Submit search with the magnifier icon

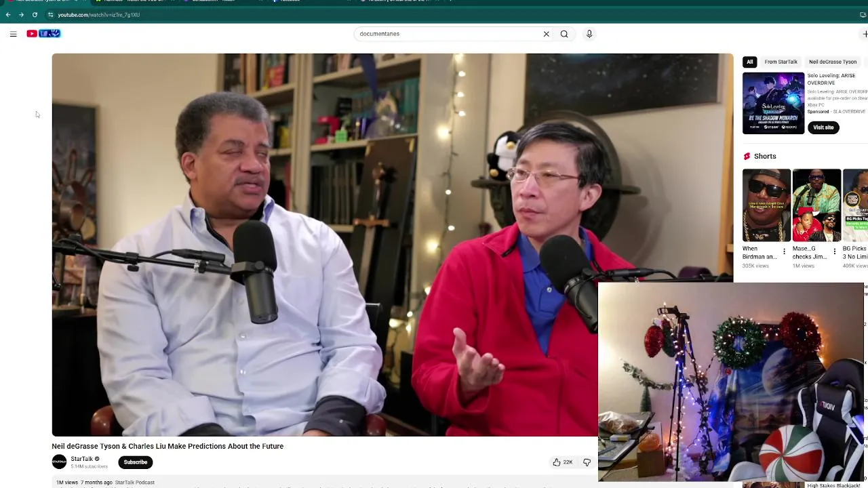pyautogui.click(x=564, y=34)
